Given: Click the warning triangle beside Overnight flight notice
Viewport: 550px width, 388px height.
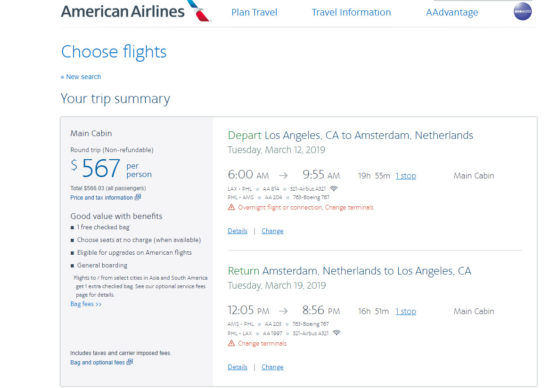Looking at the screenshot, I should tap(231, 207).
